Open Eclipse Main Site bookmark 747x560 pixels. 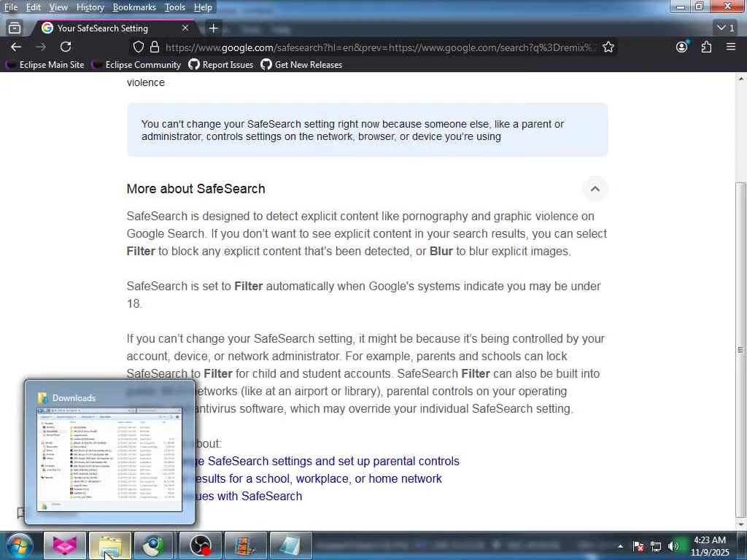pyautogui.click(x=44, y=65)
